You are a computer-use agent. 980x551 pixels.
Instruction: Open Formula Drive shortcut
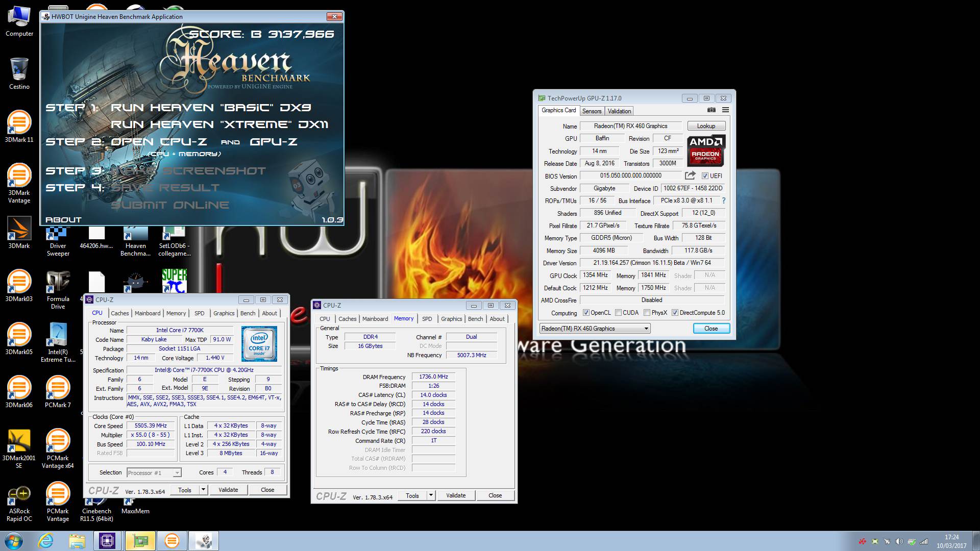pyautogui.click(x=58, y=290)
